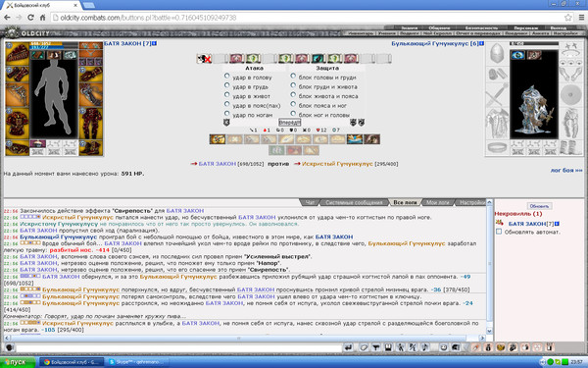The image size is (588, 368).
Task: Select defense 'блок живота и пояса'
Action: [x=293, y=94]
